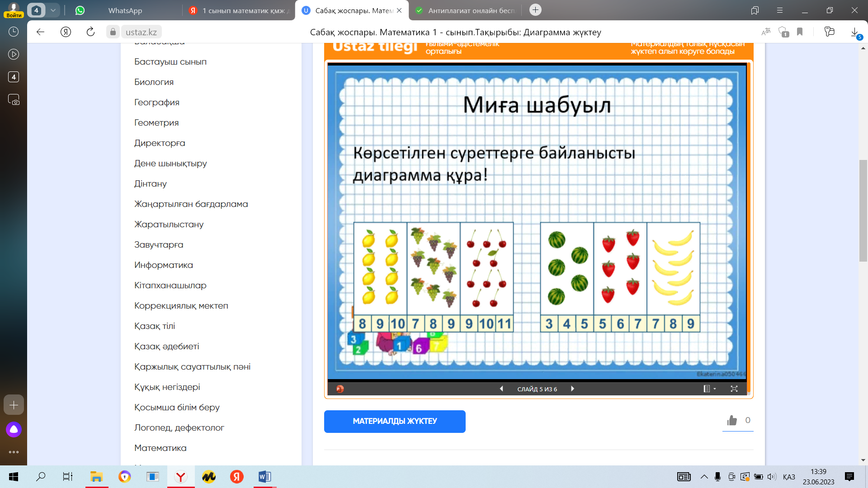Bookmark this page with the bookmark icon

(x=800, y=32)
